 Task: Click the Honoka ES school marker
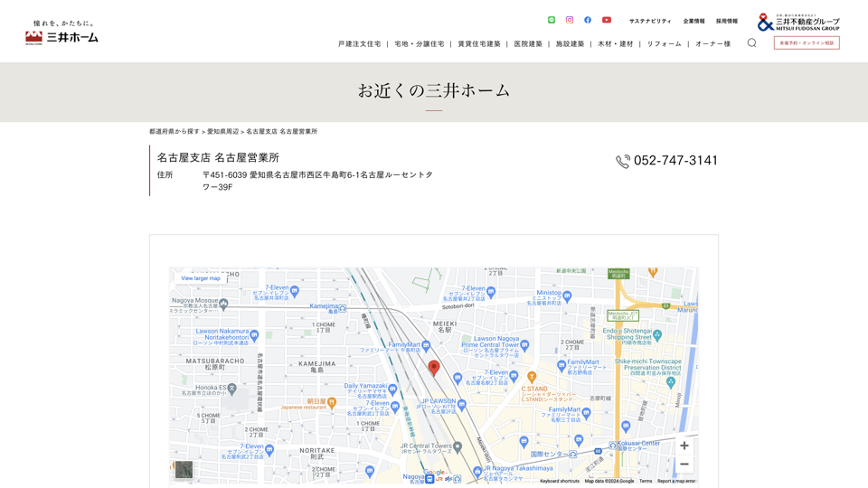(232, 389)
